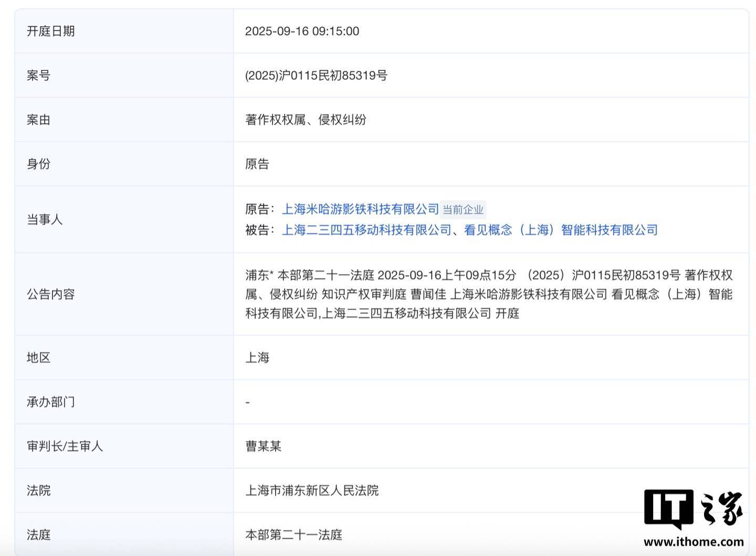Viewport: 756px width, 556px height.
Task: Click the 当事人 row header
Action: click(x=45, y=219)
